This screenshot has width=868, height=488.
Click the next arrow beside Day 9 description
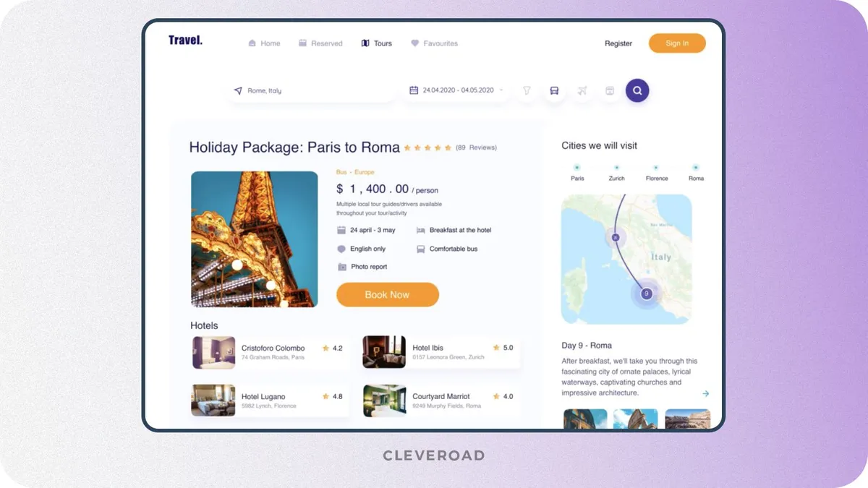coord(705,393)
